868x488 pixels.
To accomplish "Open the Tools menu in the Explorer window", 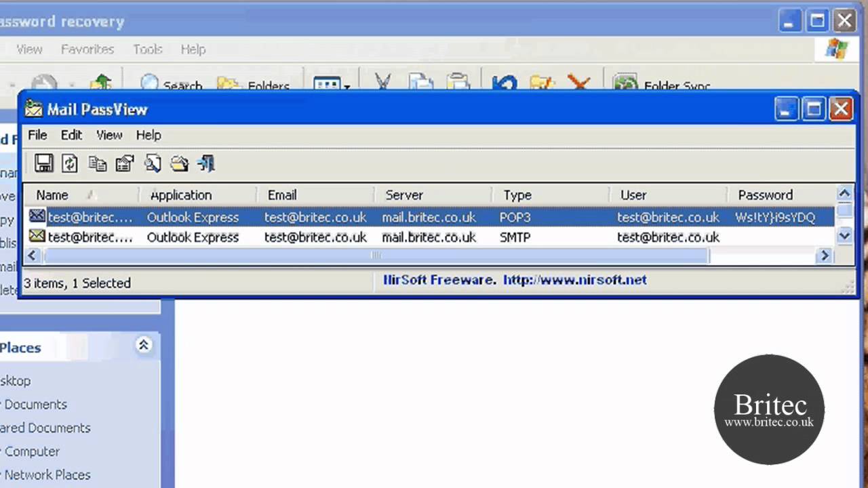I will (147, 49).
